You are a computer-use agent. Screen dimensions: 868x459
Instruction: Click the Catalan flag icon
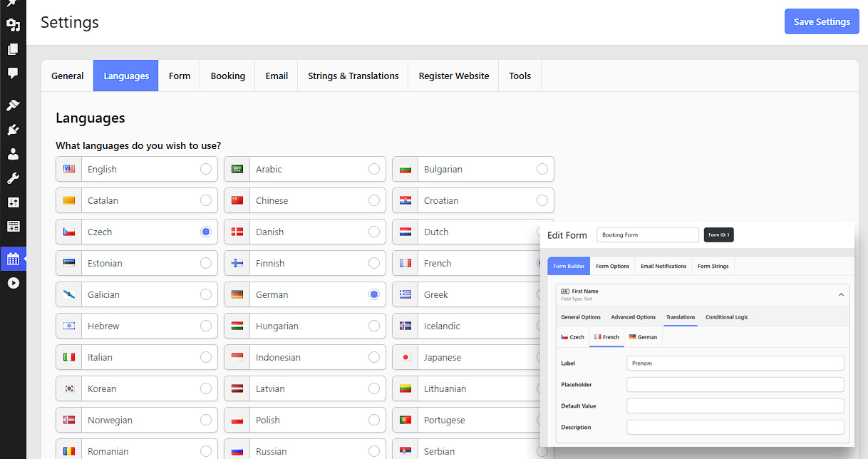tap(69, 200)
